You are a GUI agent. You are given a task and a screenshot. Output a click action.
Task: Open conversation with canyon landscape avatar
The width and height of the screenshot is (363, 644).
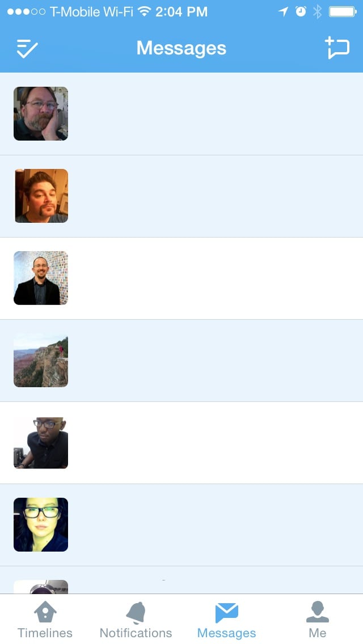click(181, 361)
